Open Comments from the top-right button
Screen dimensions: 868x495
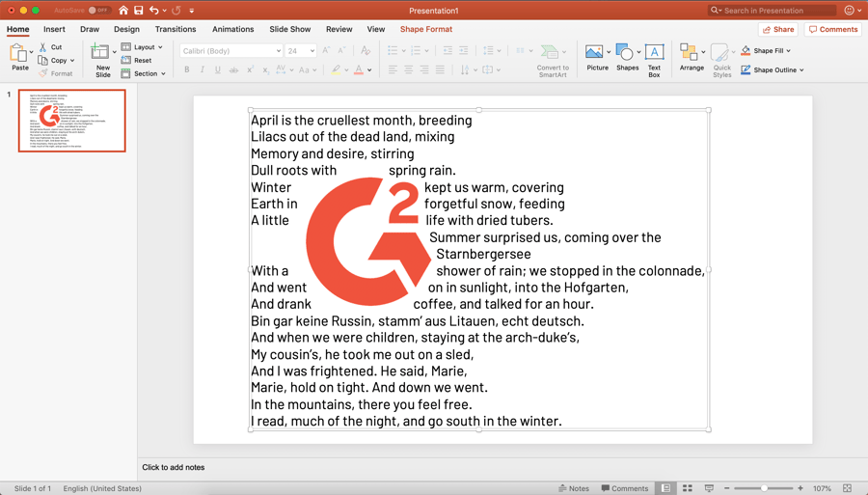[833, 29]
